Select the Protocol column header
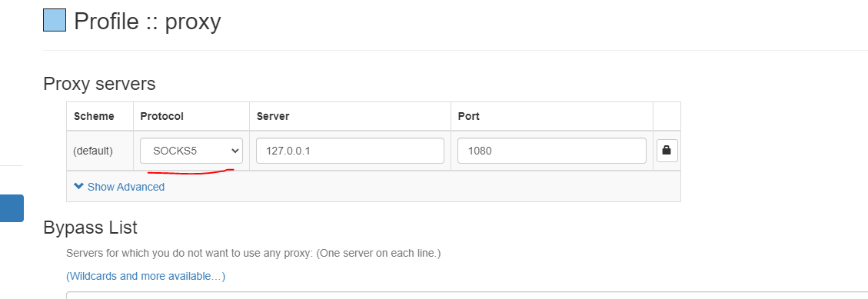 click(161, 116)
